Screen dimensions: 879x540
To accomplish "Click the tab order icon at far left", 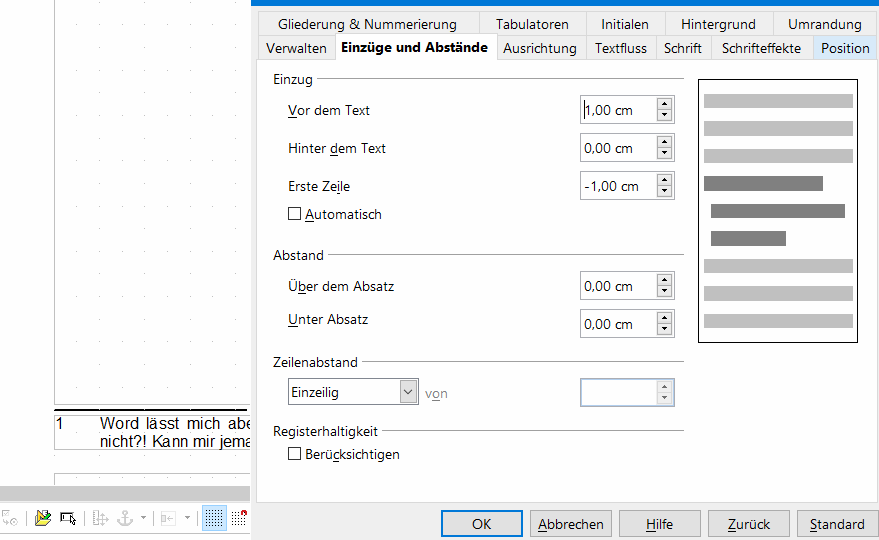I will pos(10,518).
